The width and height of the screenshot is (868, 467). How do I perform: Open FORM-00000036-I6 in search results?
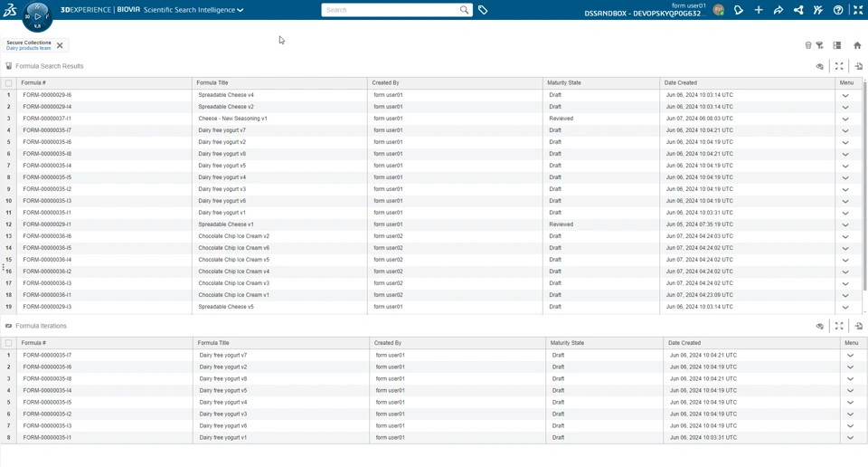tap(47, 236)
